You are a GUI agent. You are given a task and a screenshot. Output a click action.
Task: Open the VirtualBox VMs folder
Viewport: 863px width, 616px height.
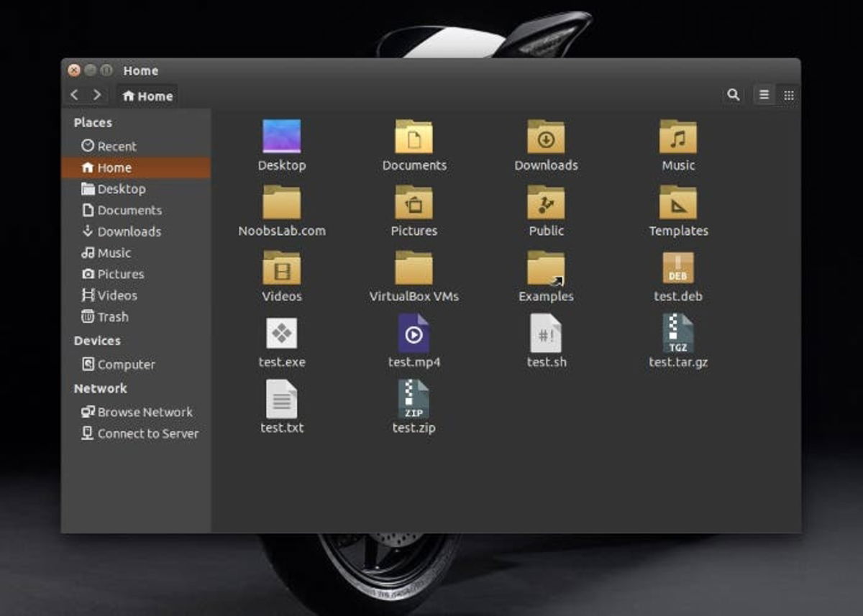click(x=414, y=267)
